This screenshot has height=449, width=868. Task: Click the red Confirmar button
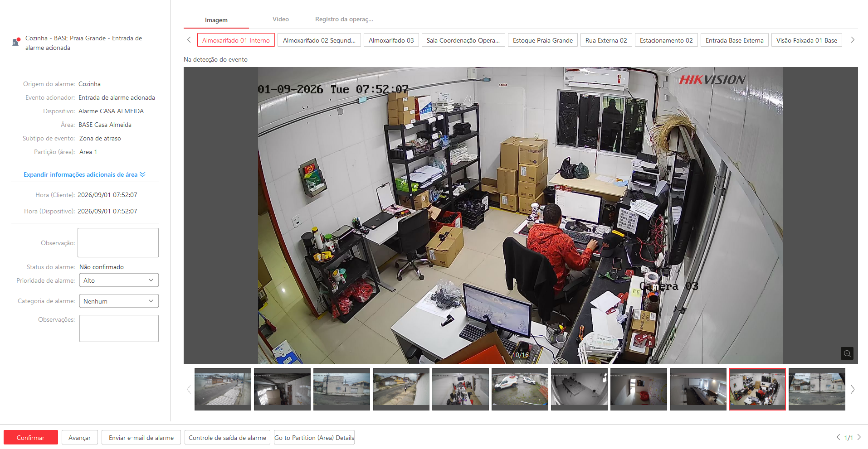31,437
